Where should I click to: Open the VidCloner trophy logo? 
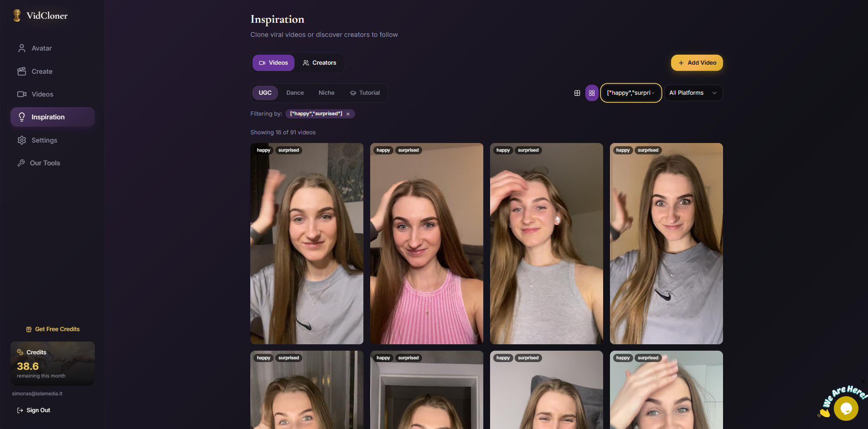[17, 15]
